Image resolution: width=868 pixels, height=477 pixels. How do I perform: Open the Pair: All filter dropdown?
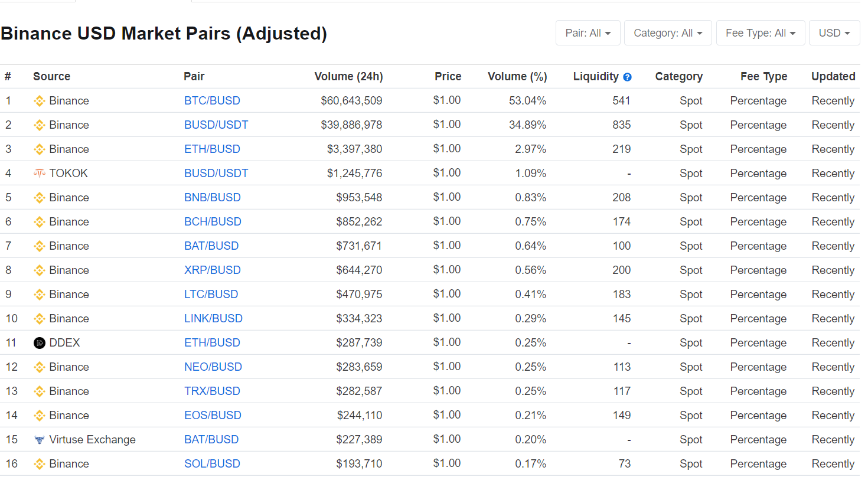[588, 33]
